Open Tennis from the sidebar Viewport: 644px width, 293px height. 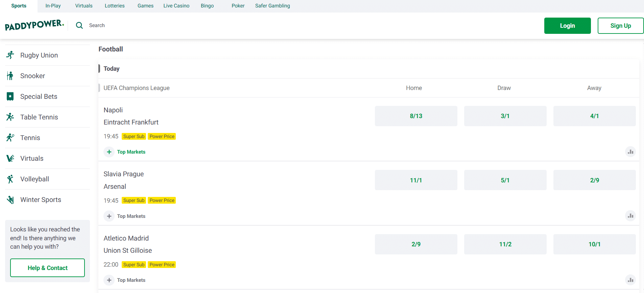[47, 138]
